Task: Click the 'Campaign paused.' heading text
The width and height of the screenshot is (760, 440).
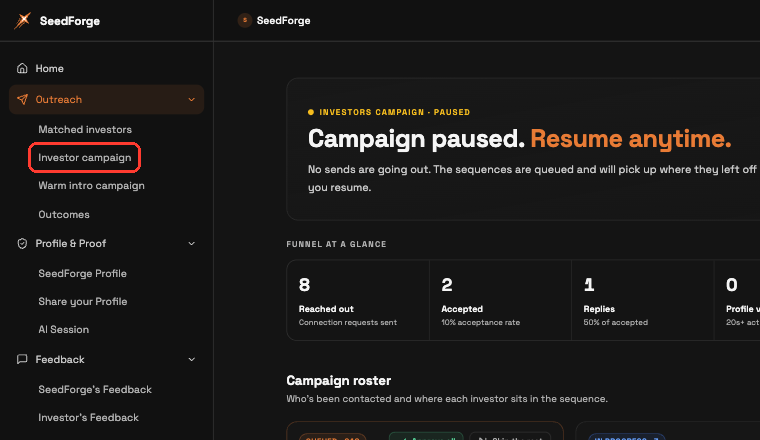Action: [416, 139]
